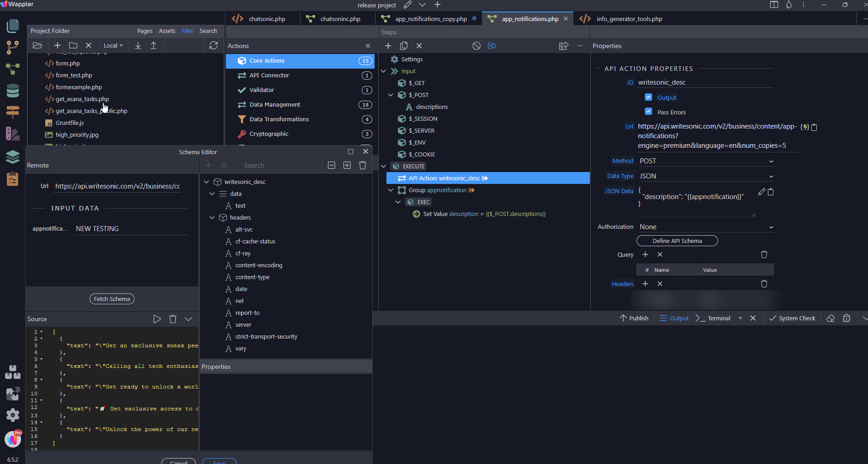This screenshot has height=464, width=868.
Task: Open the Server Connect workflows sidebar icon
Action: point(13,69)
